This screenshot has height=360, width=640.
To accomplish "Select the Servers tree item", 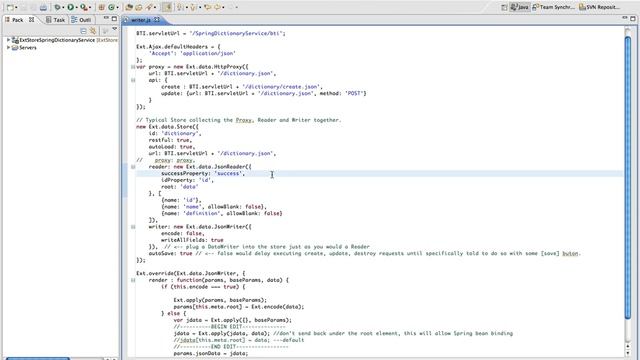I will pyautogui.click(x=24, y=47).
